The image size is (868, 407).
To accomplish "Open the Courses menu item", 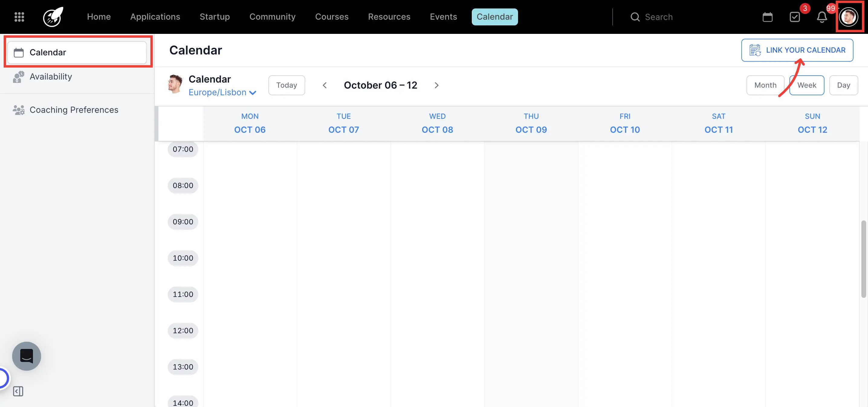I will [x=332, y=17].
